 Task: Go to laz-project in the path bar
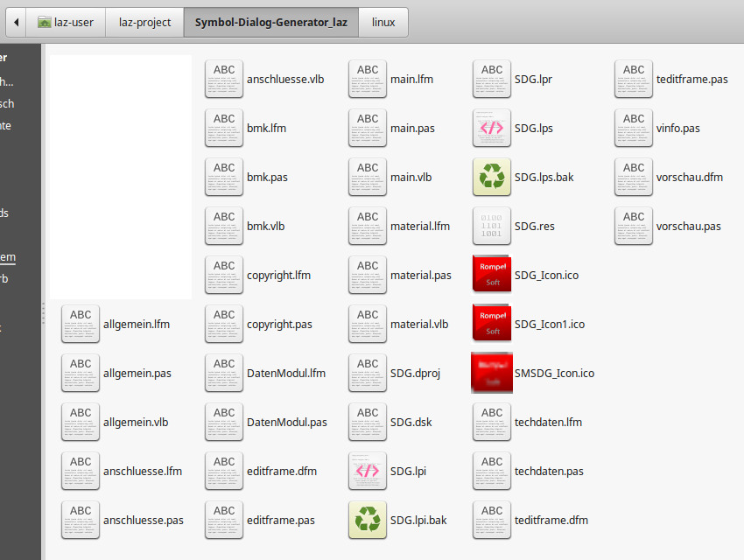145,22
